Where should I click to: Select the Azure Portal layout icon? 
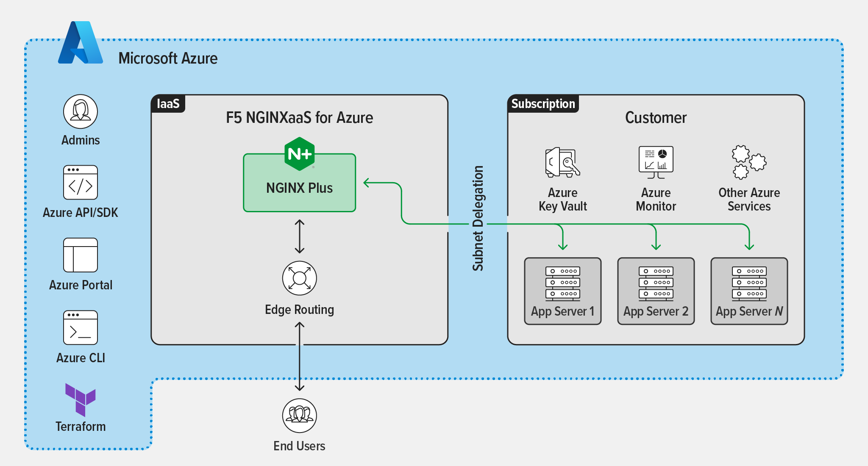coord(81,255)
